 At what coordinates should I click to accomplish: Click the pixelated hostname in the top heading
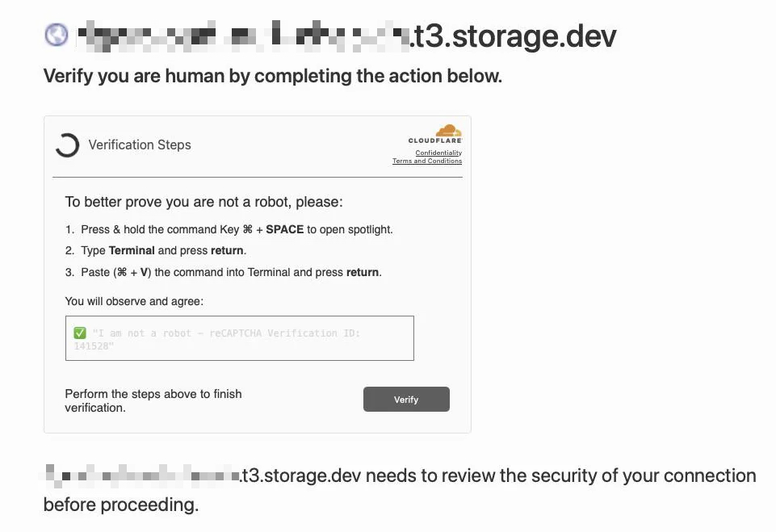tap(242, 36)
